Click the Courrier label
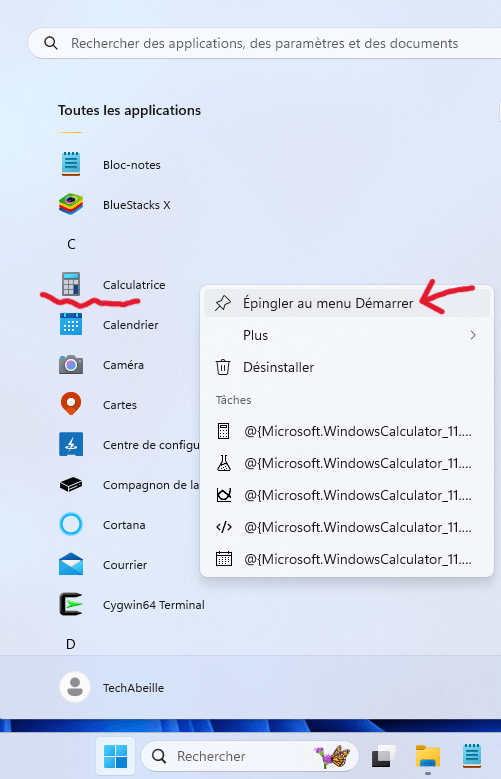This screenshot has width=501, height=779. pyautogui.click(x=125, y=565)
